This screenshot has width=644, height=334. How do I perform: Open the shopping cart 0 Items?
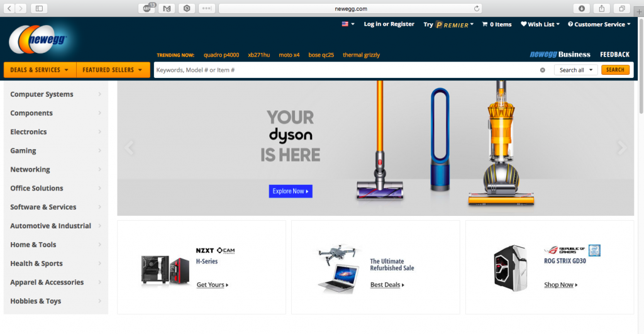497,25
